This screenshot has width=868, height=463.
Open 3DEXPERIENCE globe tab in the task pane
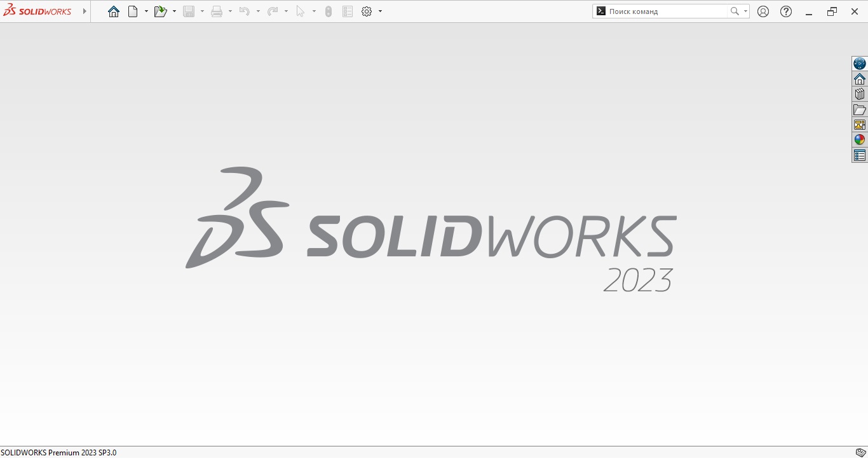tap(860, 64)
